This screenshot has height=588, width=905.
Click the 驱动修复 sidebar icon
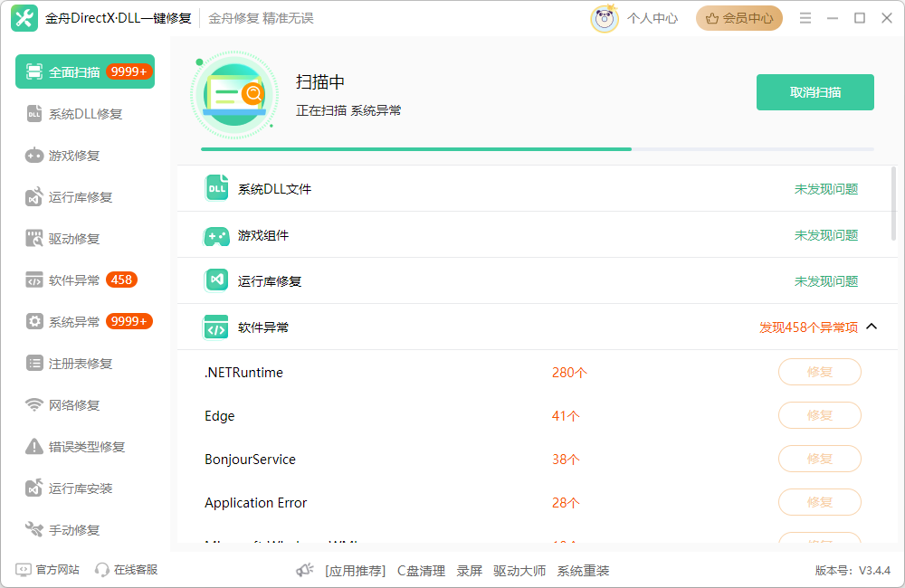tap(34, 238)
